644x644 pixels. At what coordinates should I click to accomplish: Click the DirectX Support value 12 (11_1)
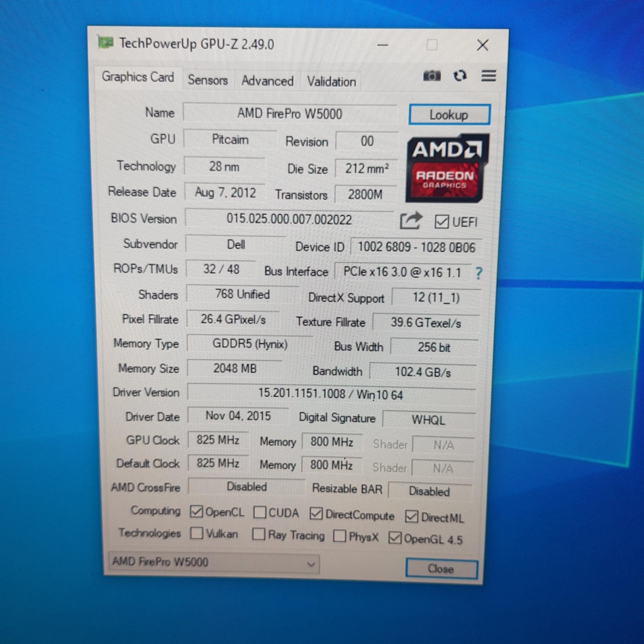436,297
